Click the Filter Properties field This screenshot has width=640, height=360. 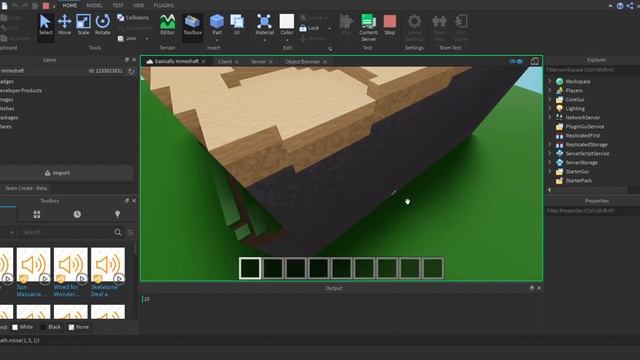[592, 211]
